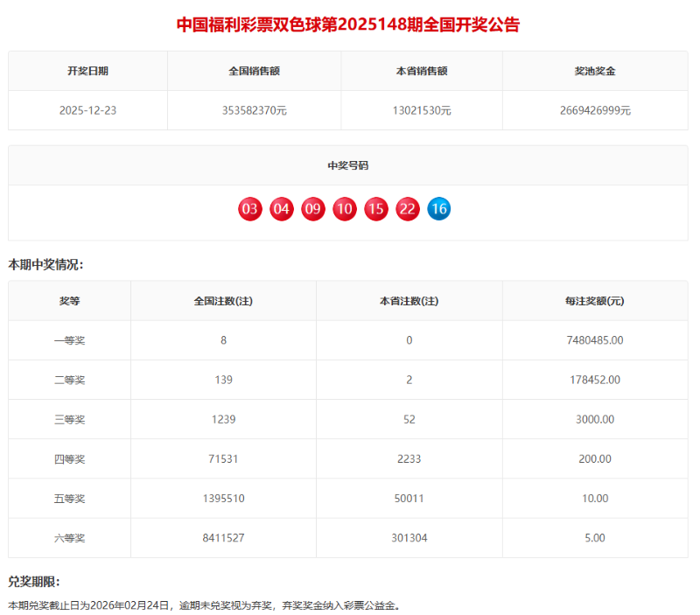Select fifth prize provincial count 50011
Screen dimensions: 700x615
click(409, 499)
